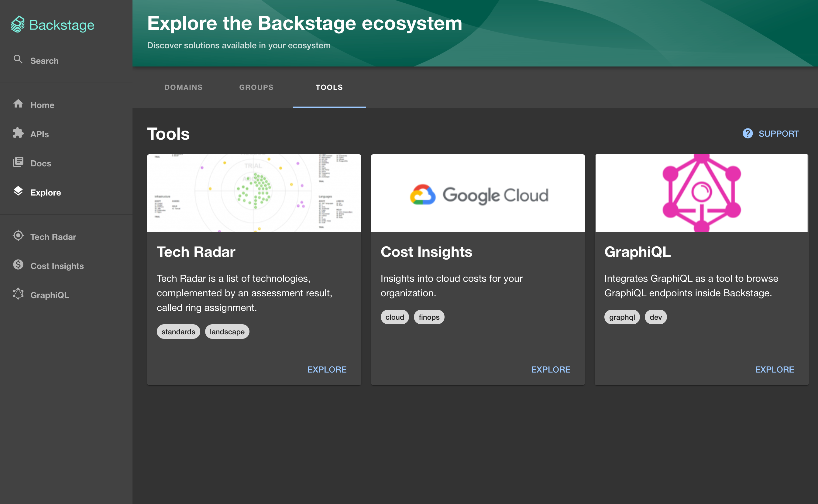Click the Google Cloud card image

tap(478, 193)
